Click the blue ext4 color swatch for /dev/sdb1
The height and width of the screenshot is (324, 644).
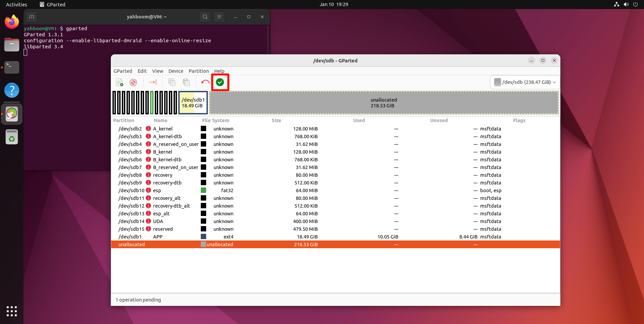[203, 236]
